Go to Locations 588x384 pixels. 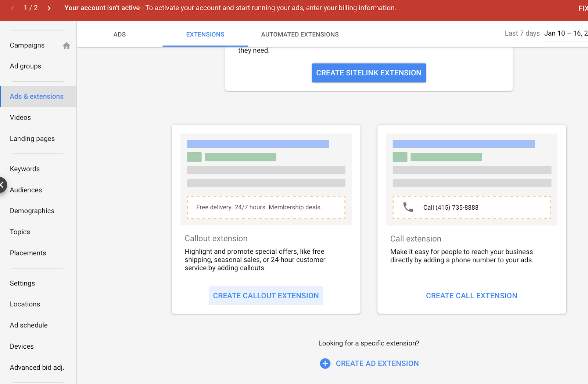coord(25,304)
